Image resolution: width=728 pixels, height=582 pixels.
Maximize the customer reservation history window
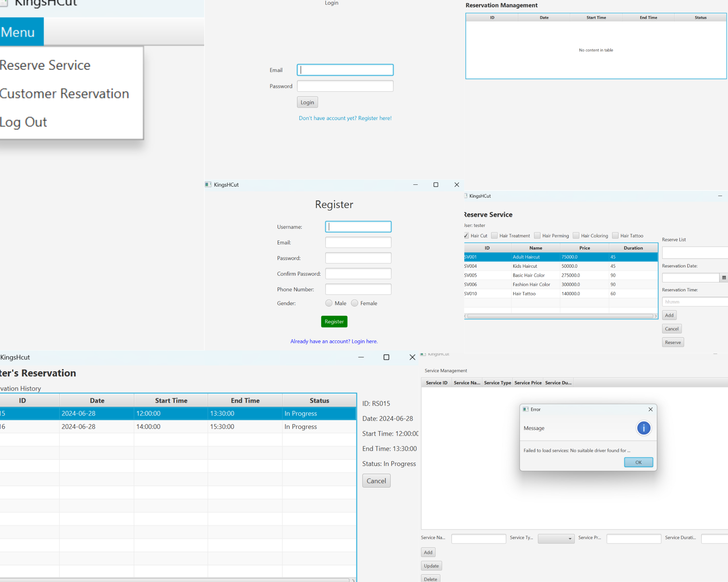386,357
